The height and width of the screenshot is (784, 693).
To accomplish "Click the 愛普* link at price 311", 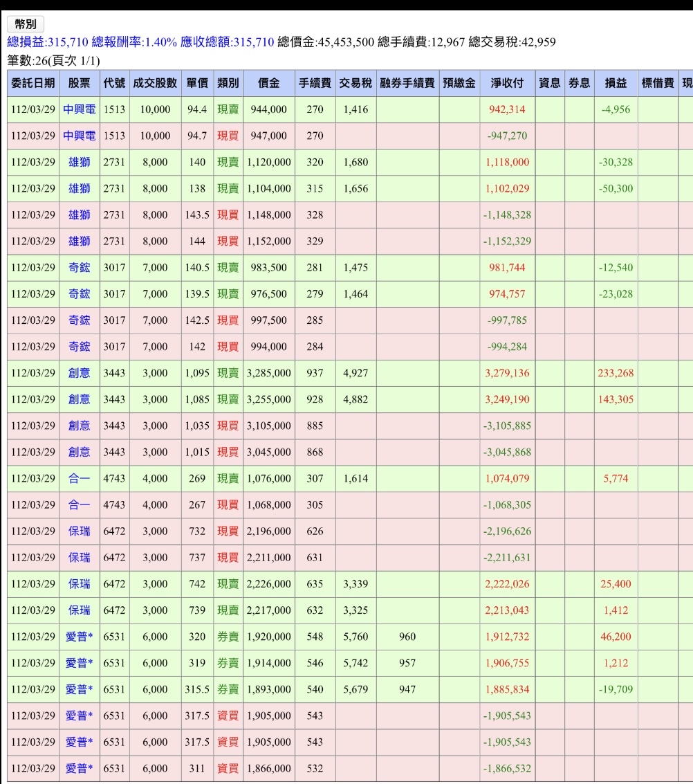I will [x=79, y=769].
